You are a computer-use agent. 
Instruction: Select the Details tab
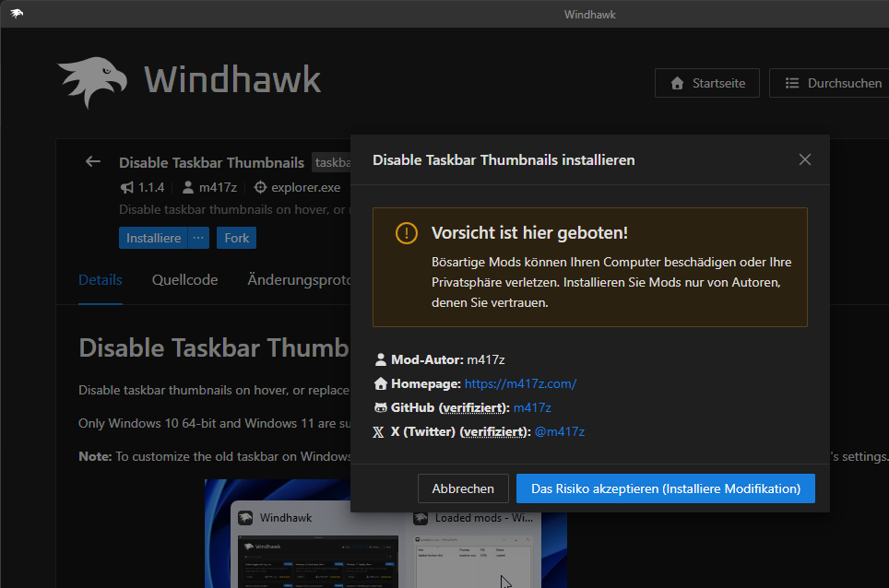[100, 279]
